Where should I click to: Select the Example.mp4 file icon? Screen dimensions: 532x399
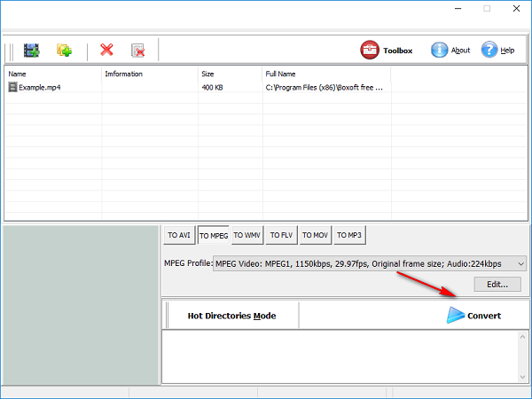coord(12,87)
